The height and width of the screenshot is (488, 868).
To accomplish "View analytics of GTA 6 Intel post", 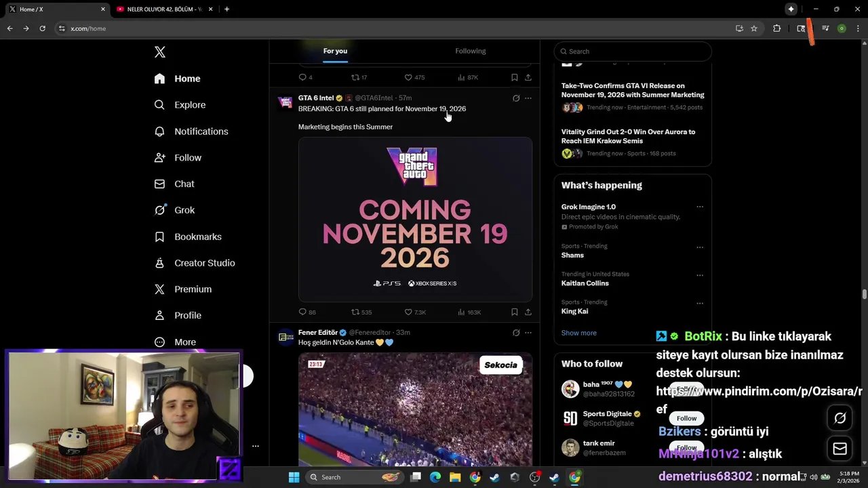I will (x=469, y=312).
